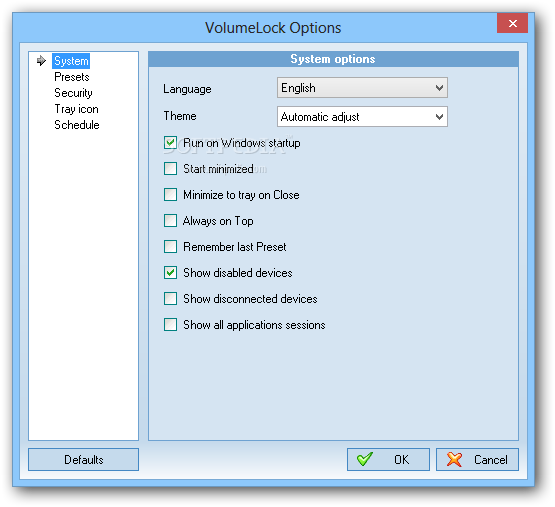
Task: Open the Presets options page
Action: pyautogui.click(x=72, y=77)
